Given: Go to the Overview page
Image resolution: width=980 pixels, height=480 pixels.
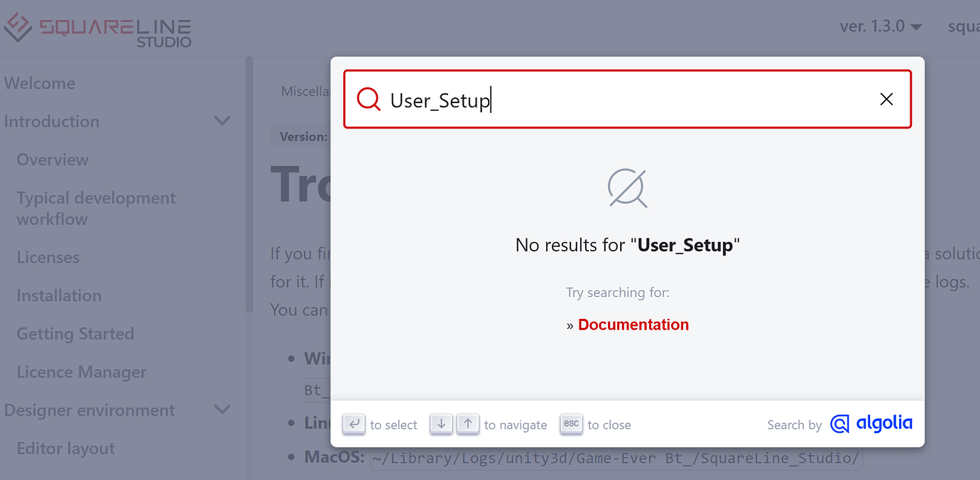Looking at the screenshot, I should pyautogui.click(x=53, y=160).
